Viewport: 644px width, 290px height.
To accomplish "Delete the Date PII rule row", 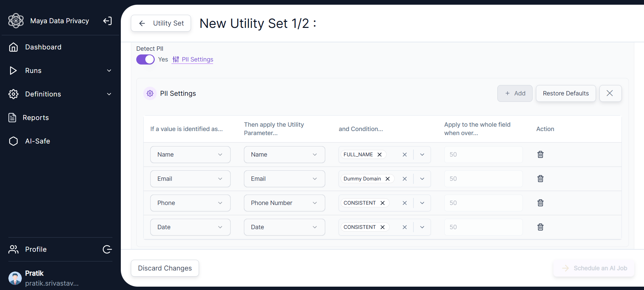I will coord(540,227).
